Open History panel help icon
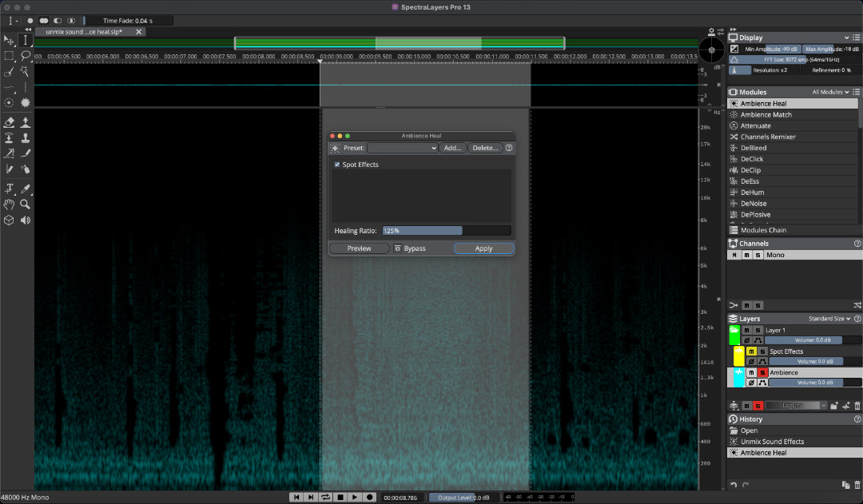This screenshot has height=504, width=863. click(x=857, y=419)
